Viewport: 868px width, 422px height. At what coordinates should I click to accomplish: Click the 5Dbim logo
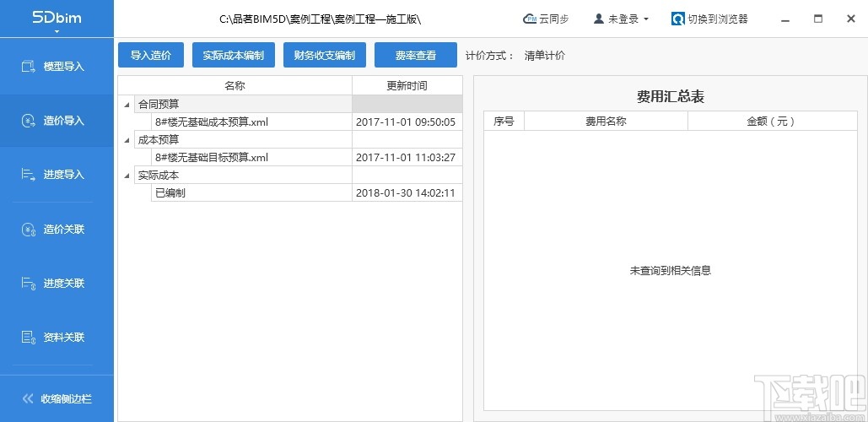click(57, 17)
